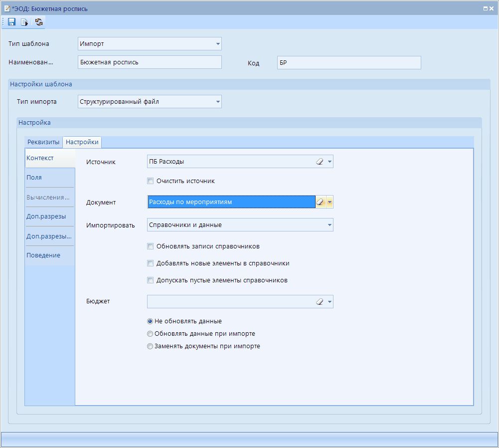
Task: Clear the Бюджет field with eraser icon
Action: pyautogui.click(x=320, y=302)
